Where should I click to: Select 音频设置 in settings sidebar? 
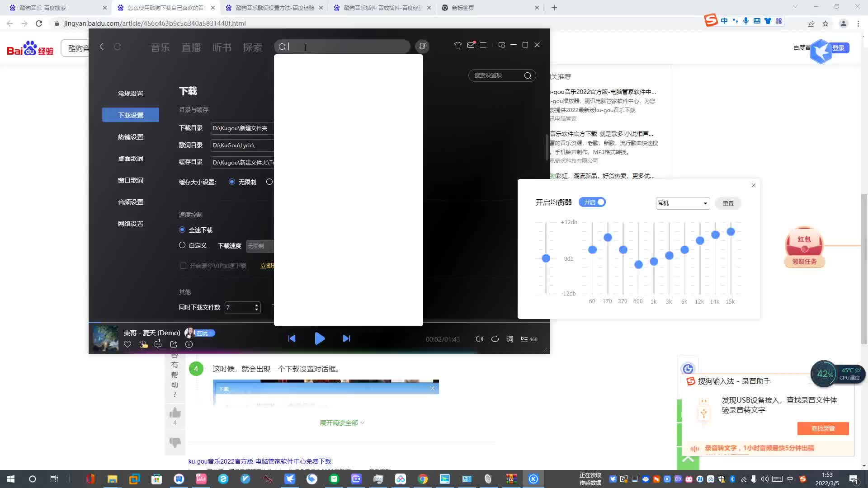(x=131, y=202)
